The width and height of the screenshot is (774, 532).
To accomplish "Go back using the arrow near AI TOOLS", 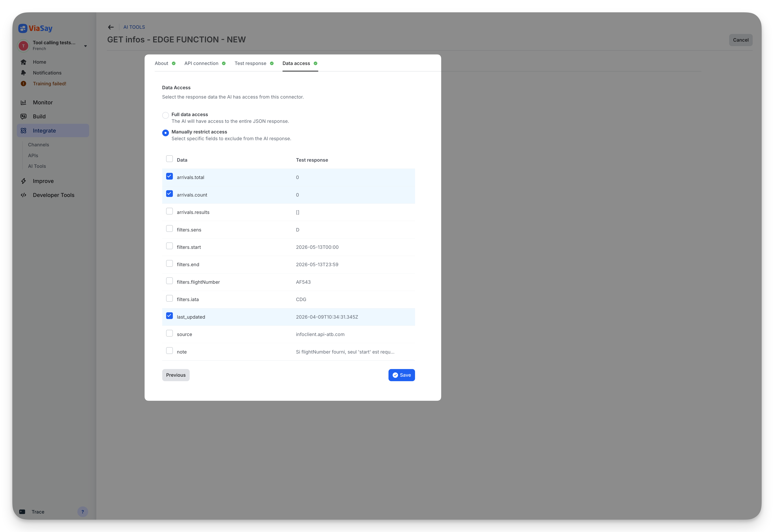I will 111,27.
